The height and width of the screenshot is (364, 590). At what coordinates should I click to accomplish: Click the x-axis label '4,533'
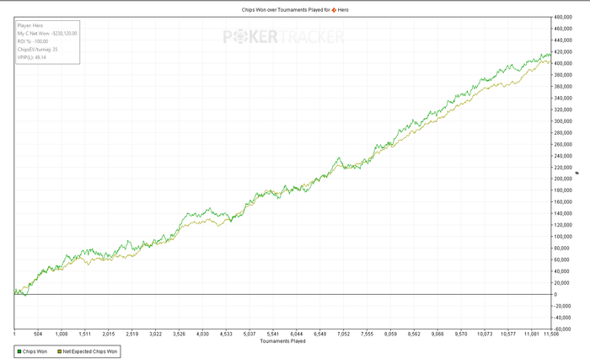point(226,334)
